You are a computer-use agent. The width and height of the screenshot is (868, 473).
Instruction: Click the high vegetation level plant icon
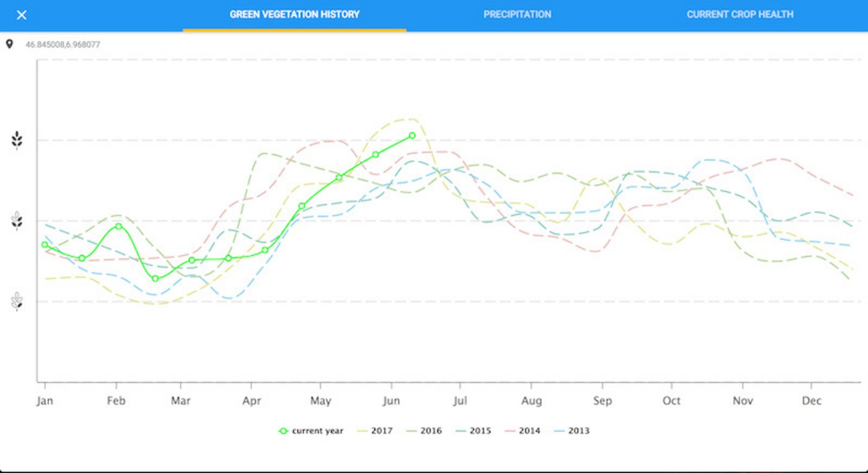pyautogui.click(x=17, y=141)
